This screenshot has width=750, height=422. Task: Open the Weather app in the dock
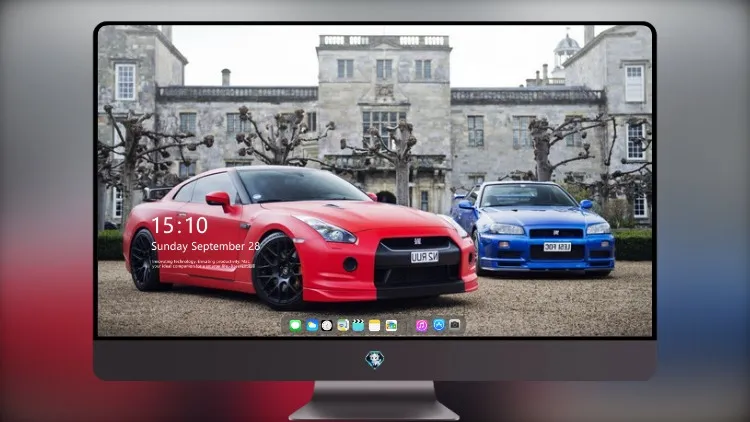click(x=312, y=326)
